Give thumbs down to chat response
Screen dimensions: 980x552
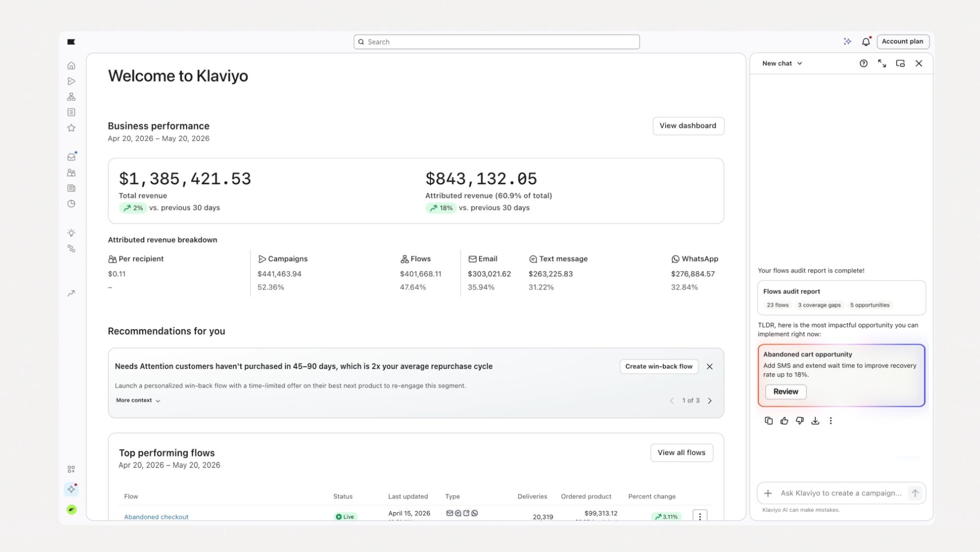(800, 421)
